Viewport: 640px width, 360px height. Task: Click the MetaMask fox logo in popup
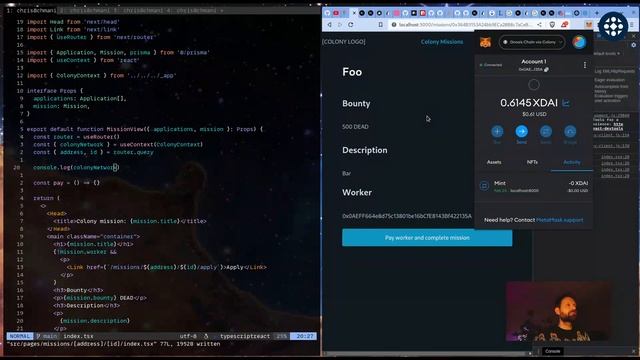(x=485, y=42)
